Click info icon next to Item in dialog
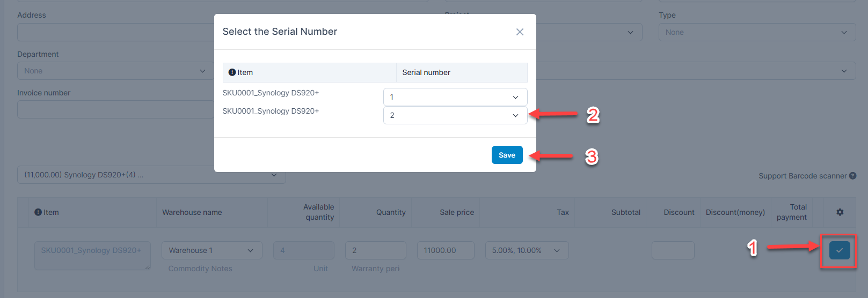868x298 pixels. tap(232, 72)
